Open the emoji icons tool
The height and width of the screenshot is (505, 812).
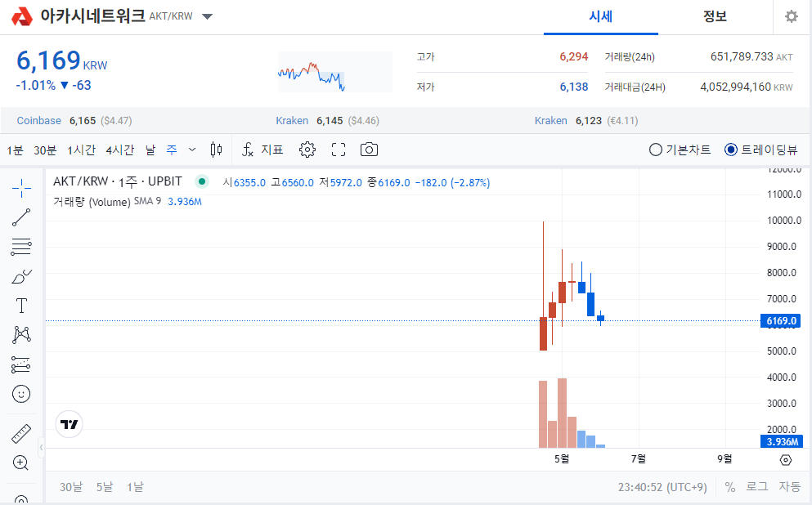[21, 394]
